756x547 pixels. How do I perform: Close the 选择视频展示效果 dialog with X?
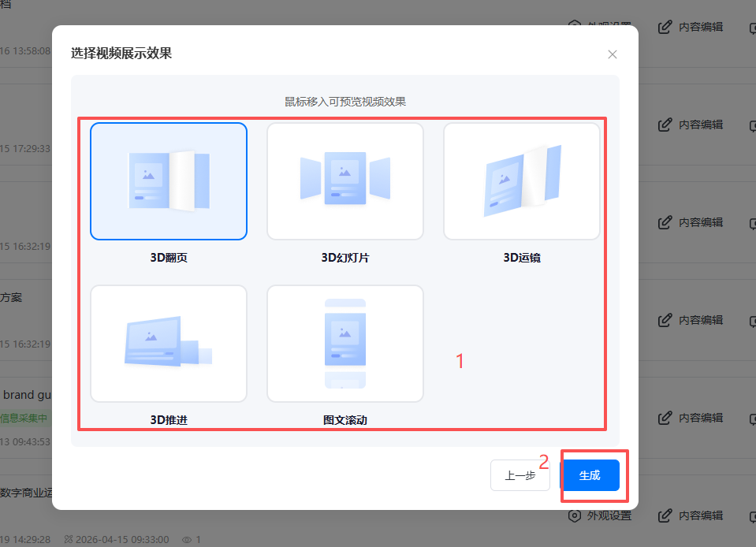613,54
